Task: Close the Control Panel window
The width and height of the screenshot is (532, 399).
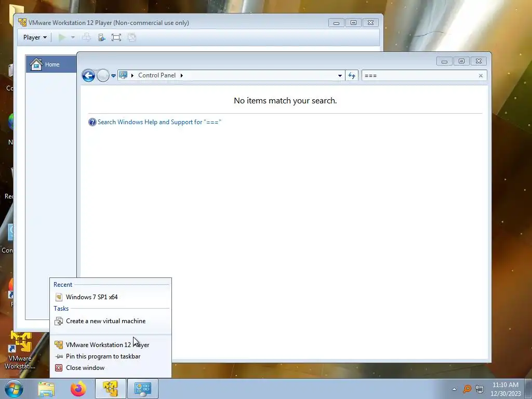Action: [x=478, y=61]
